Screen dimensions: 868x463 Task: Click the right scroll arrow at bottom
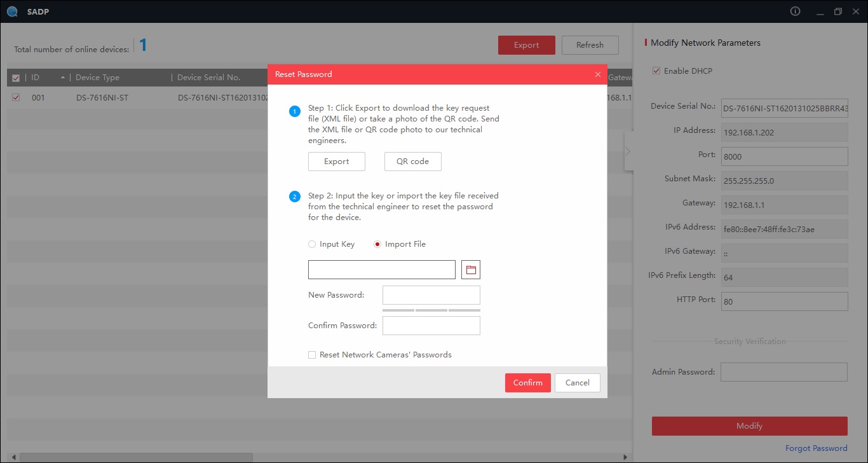point(625,457)
